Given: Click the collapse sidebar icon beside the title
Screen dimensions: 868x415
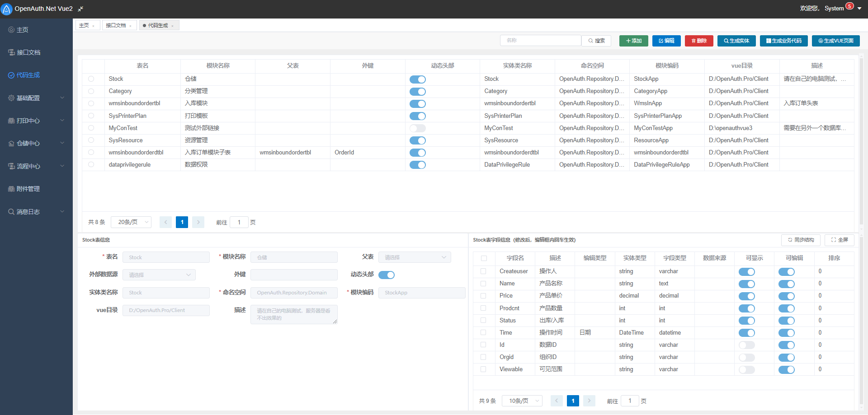Looking at the screenshot, I should [81, 9].
